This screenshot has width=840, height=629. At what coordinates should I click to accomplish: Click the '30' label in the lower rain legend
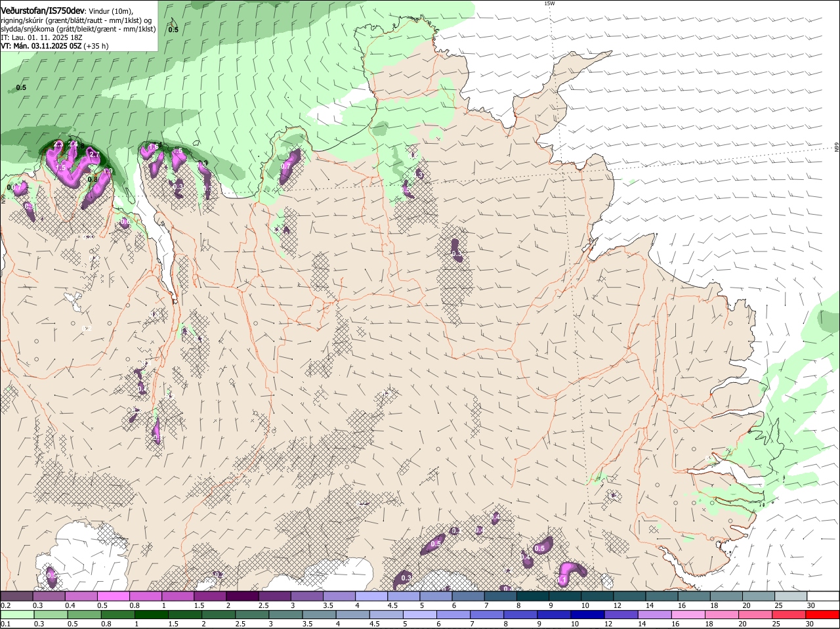(809, 624)
